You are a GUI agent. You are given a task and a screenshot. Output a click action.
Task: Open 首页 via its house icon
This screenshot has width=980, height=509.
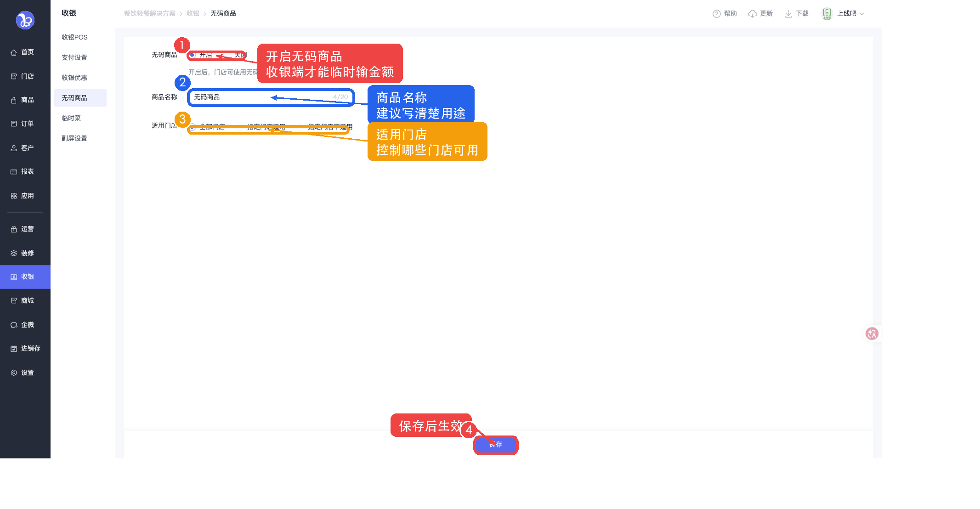point(14,52)
